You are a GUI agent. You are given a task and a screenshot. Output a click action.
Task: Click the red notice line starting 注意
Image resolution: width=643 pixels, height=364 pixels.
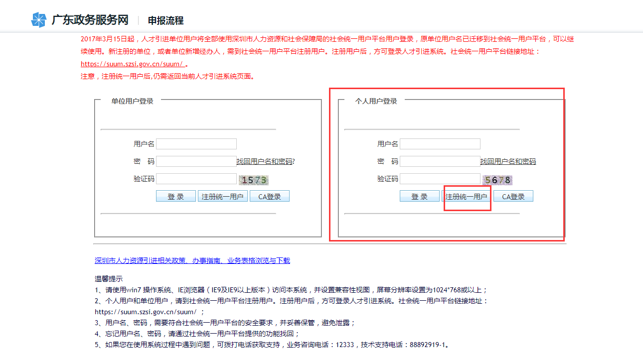pyautogui.click(x=168, y=77)
